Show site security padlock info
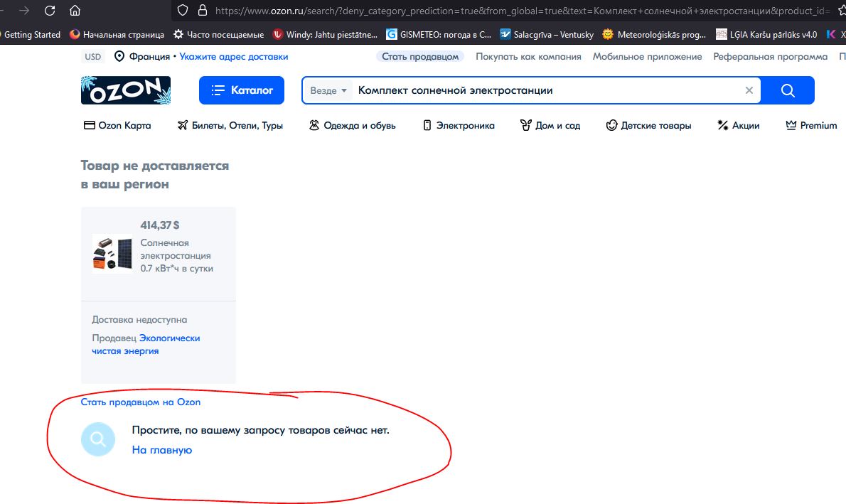Image resolution: width=846 pixels, height=504 pixels. click(203, 10)
